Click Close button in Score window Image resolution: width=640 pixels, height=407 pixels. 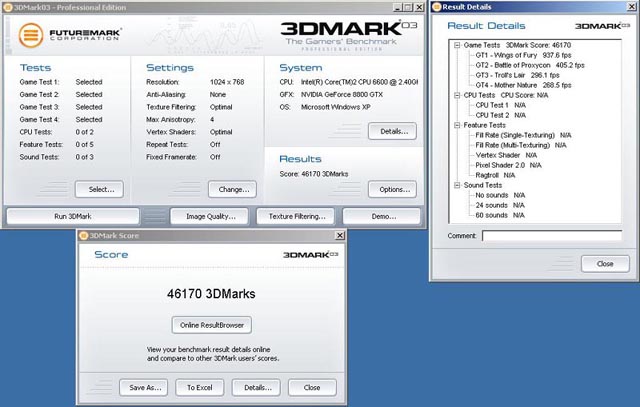pyautogui.click(x=312, y=387)
